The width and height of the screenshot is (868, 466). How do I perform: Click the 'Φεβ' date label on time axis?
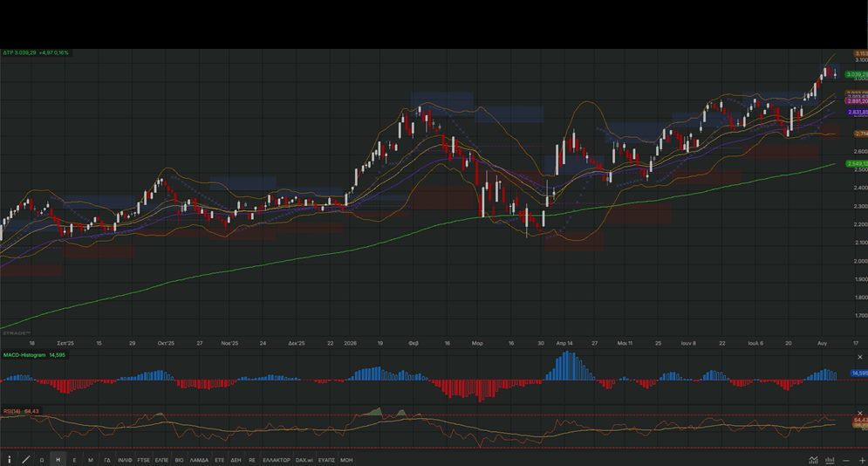(413, 343)
